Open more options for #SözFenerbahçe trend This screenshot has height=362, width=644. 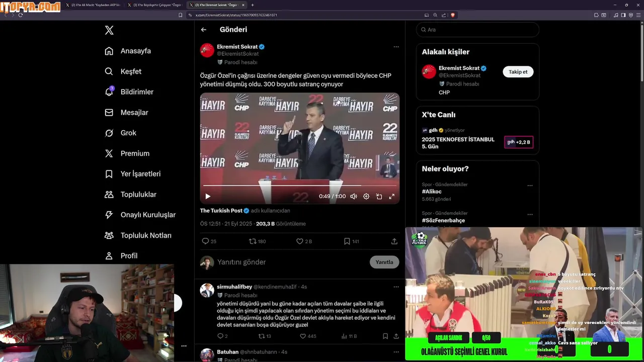pyautogui.click(x=530, y=214)
